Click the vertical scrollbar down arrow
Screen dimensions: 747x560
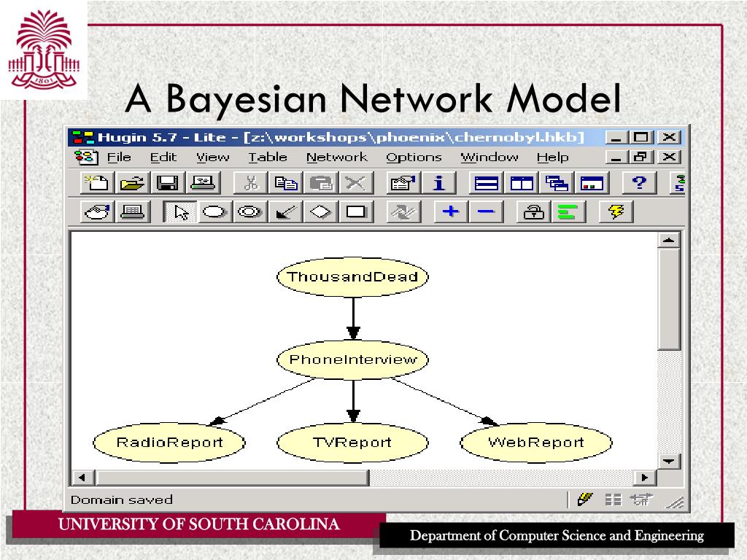tap(668, 461)
